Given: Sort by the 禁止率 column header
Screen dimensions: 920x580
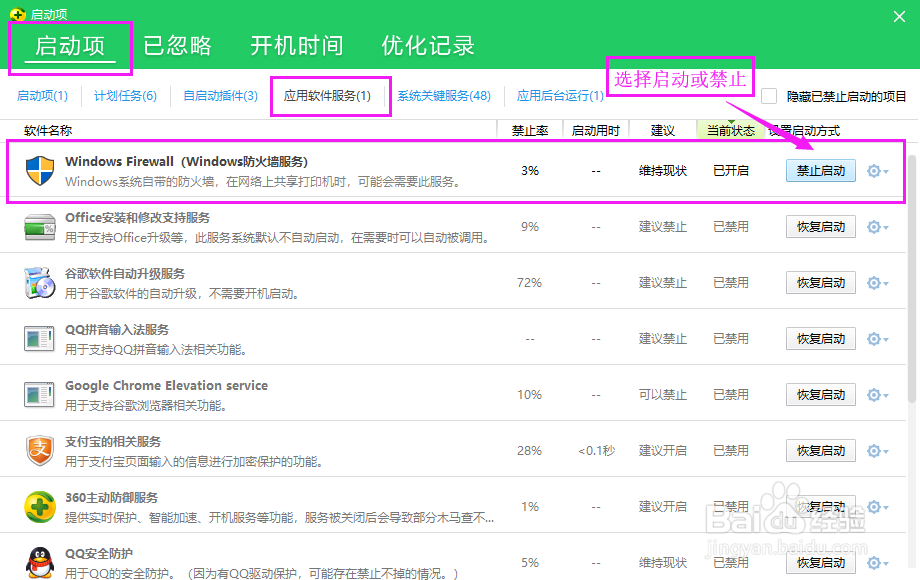Looking at the screenshot, I should (x=530, y=130).
